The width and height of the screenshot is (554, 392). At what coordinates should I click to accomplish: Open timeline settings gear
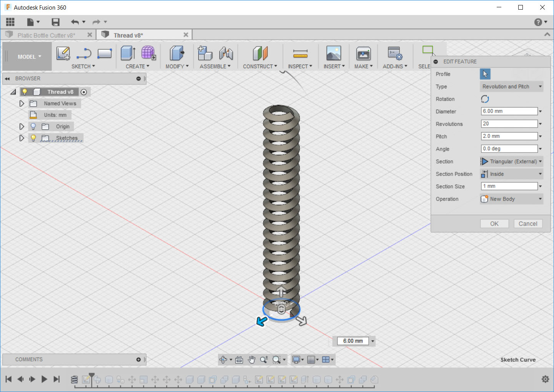(x=545, y=379)
